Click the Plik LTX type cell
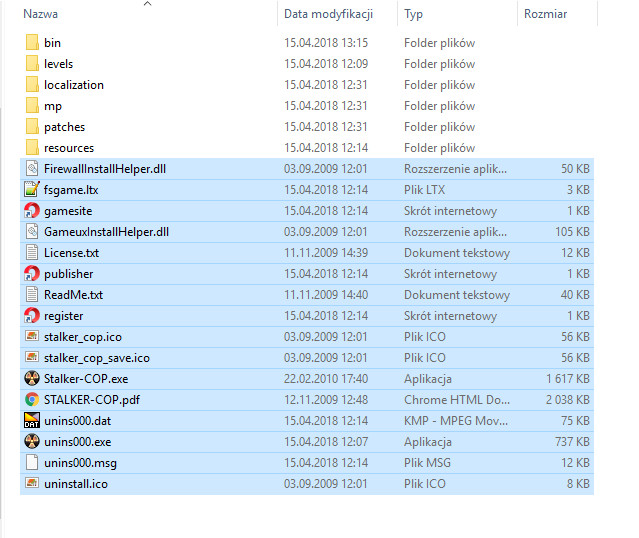The width and height of the screenshot is (639, 538). coord(425,190)
